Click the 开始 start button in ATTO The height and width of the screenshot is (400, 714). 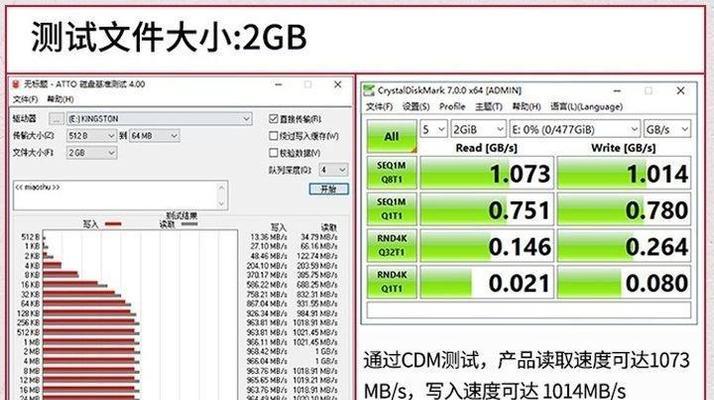tap(329, 189)
